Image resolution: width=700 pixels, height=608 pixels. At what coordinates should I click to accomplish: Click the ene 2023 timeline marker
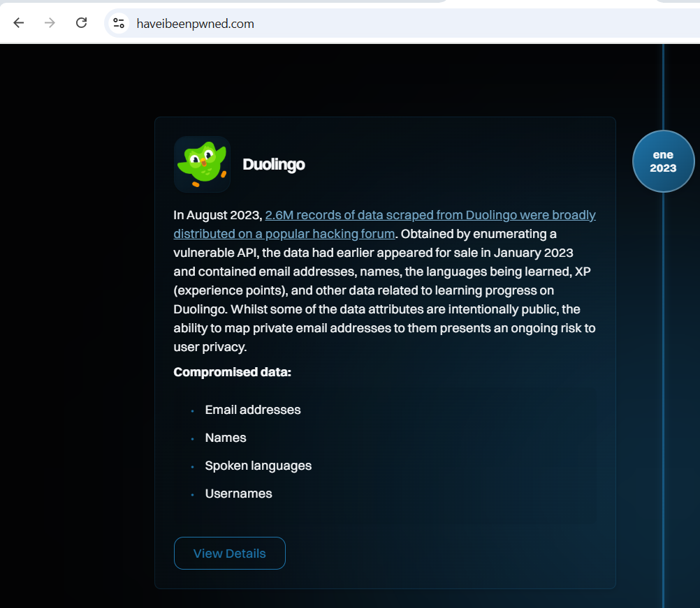click(x=663, y=161)
